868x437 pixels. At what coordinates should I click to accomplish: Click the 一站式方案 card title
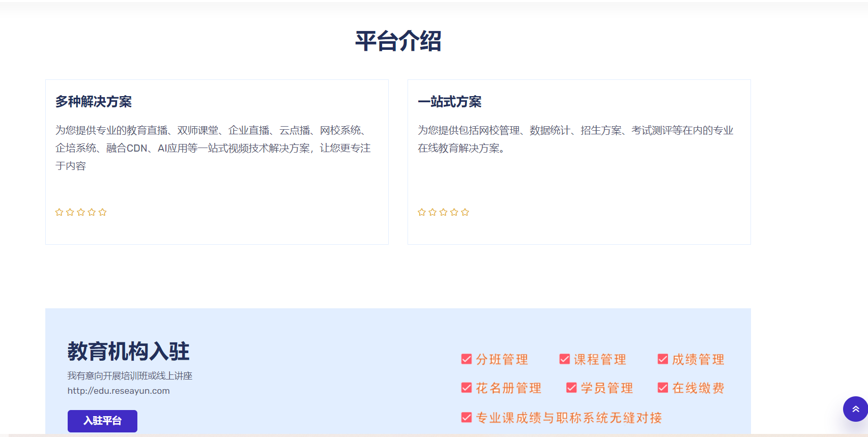[450, 102]
